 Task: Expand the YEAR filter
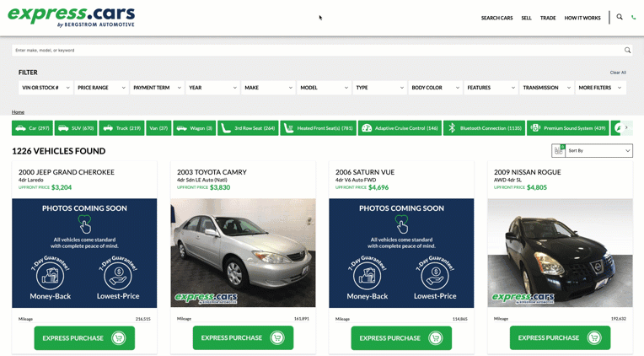click(x=212, y=88)
